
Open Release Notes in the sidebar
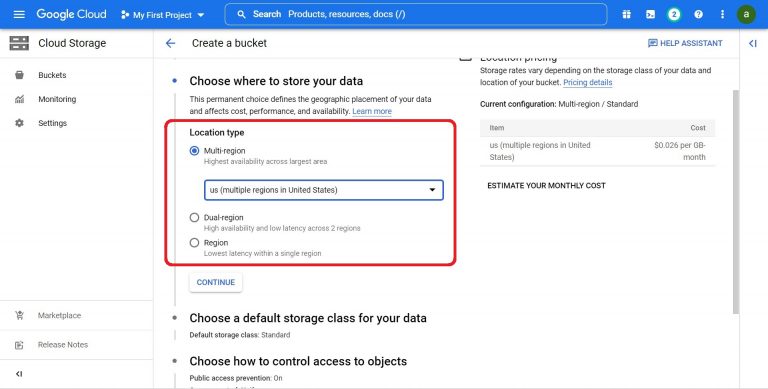pos(63,345)
